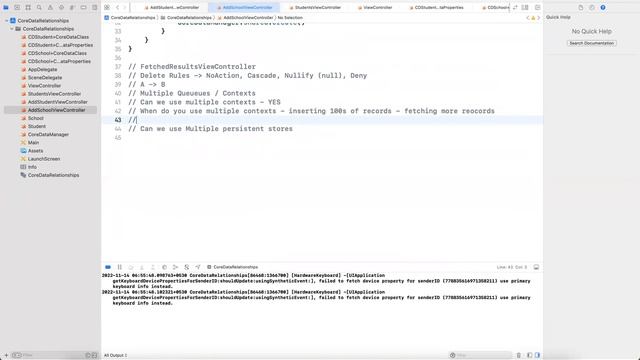Hide the debug area
Viewport: 640px width, 360px height.
click(x=536, y=267)
